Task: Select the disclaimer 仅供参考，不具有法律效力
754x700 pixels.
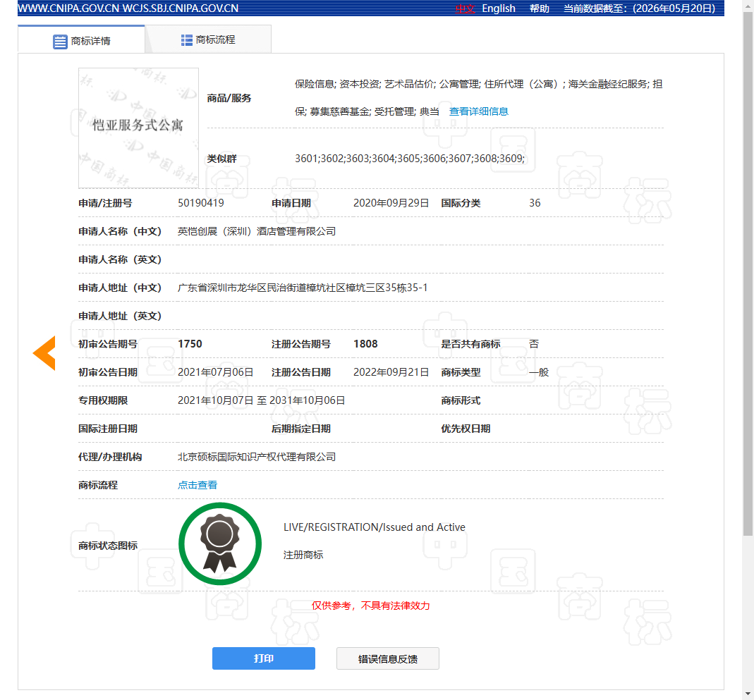Action: (370, 606)
